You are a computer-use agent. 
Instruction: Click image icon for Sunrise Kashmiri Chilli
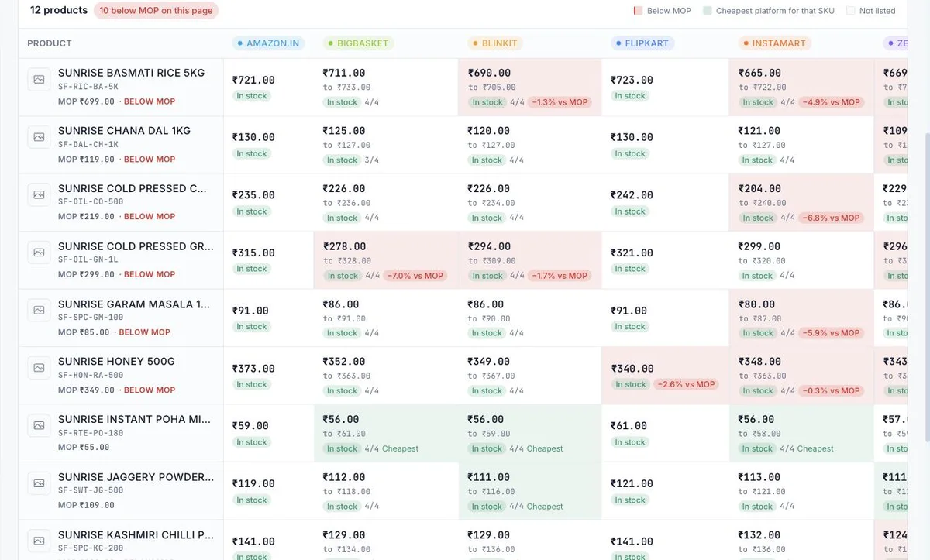click(39, 541)
